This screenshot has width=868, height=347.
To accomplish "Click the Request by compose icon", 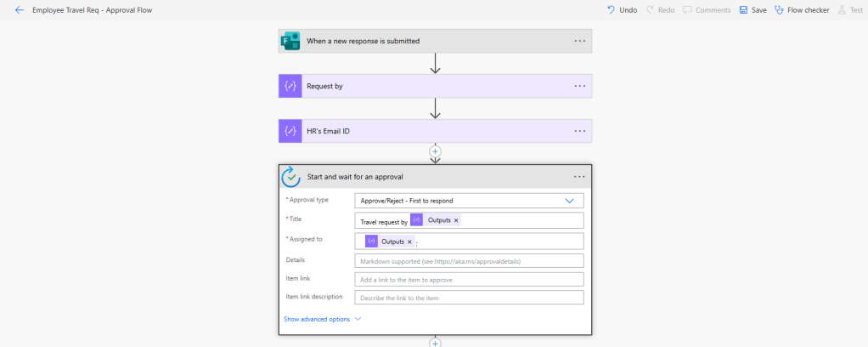I will click(290, 86).
